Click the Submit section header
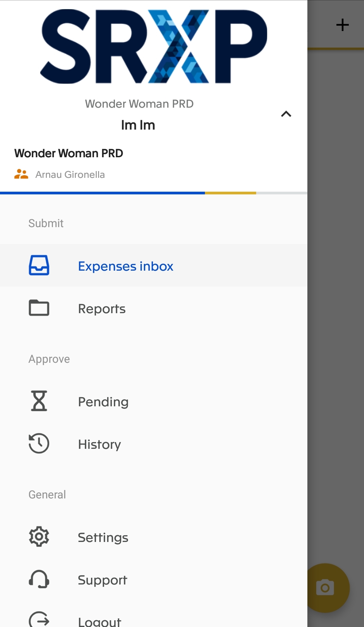Viewport: 364px width, 627px height. click(x=46, y=223)
